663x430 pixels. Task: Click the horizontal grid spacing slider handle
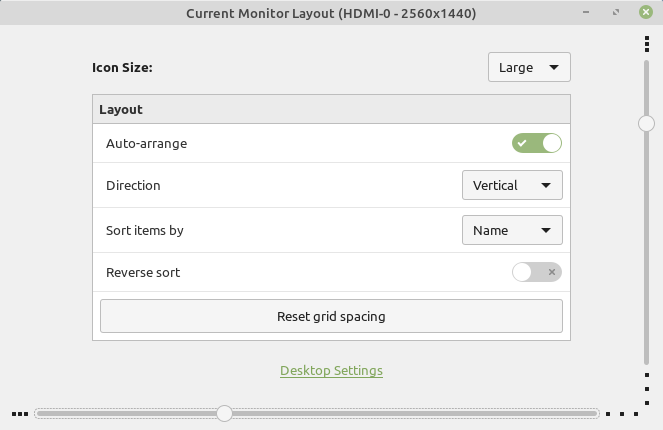tap(225, 413)
